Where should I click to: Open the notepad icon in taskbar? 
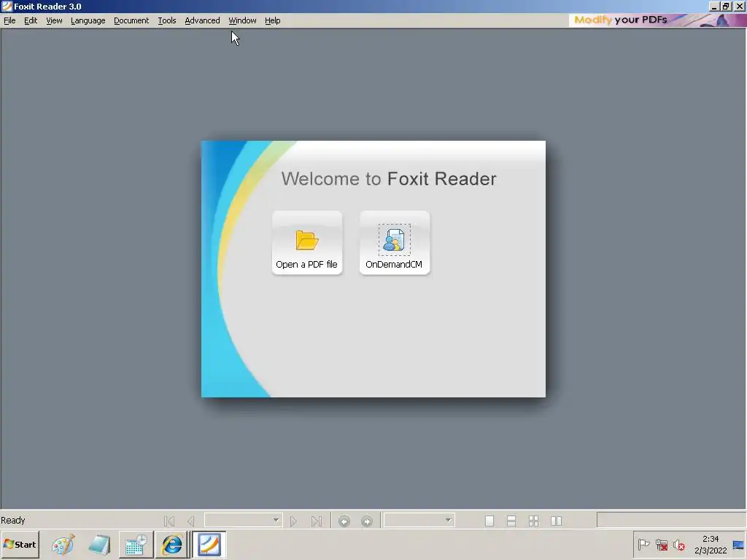click(99, 545)
